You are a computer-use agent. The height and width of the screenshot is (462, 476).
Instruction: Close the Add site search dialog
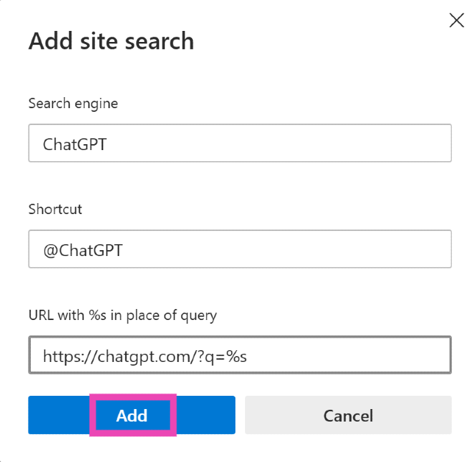pos(456,21)
